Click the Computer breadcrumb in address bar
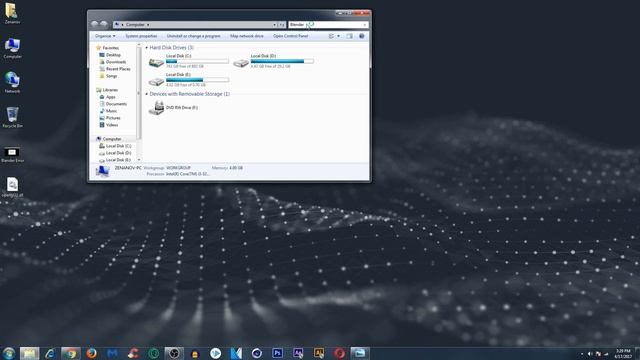Screen dimensions: 640x360 point(135,25)
